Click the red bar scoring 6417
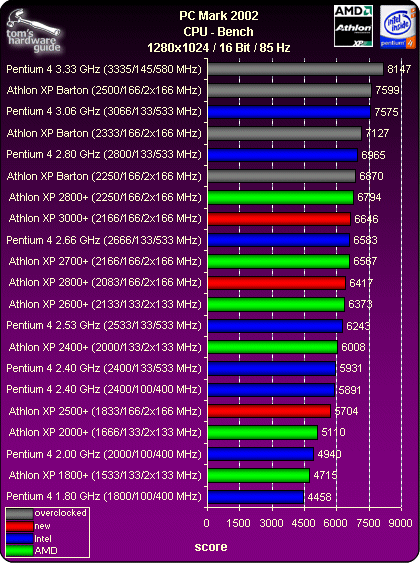The height and width of the screenshot is (563, 420). [277, 283]
